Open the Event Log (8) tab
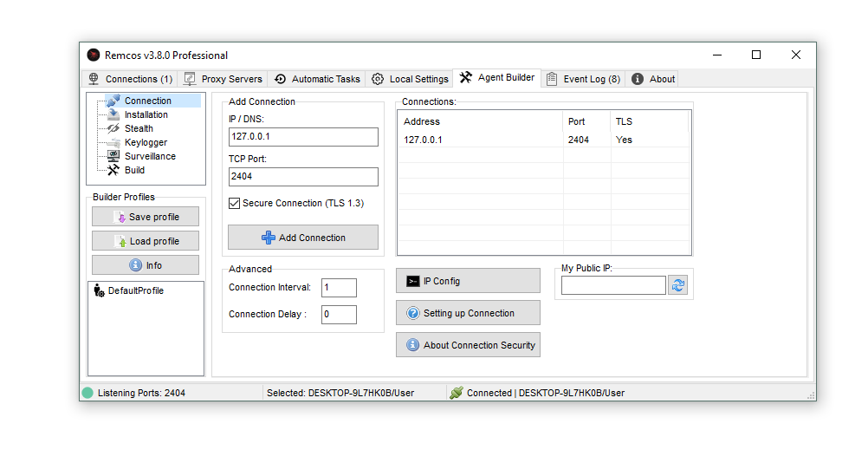 (583, 79)
